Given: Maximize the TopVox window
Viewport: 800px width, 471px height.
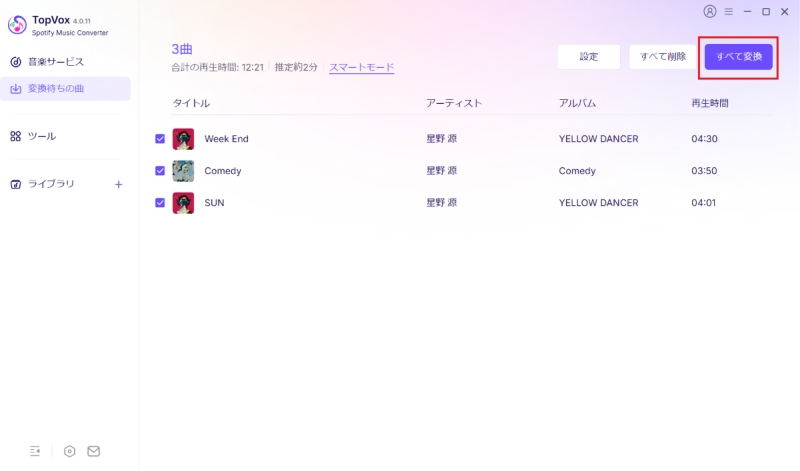Looking at the screenshot, I should [x=766, y=11].
